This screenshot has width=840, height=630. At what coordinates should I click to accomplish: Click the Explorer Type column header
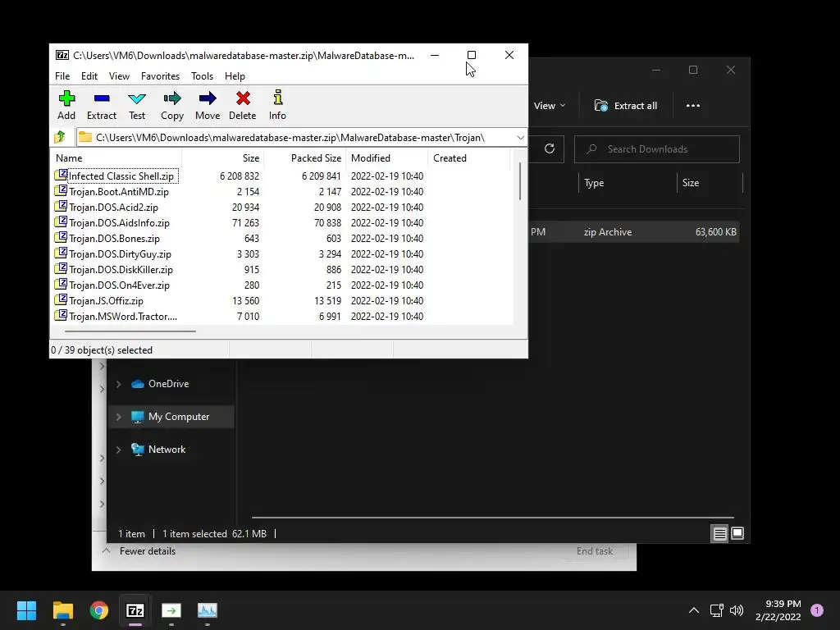tap(627, 183)
